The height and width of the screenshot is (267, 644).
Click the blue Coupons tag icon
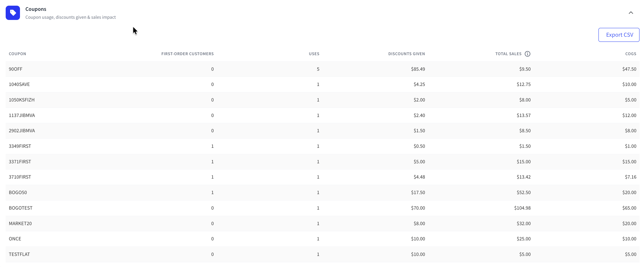click(x=13, y=13)
